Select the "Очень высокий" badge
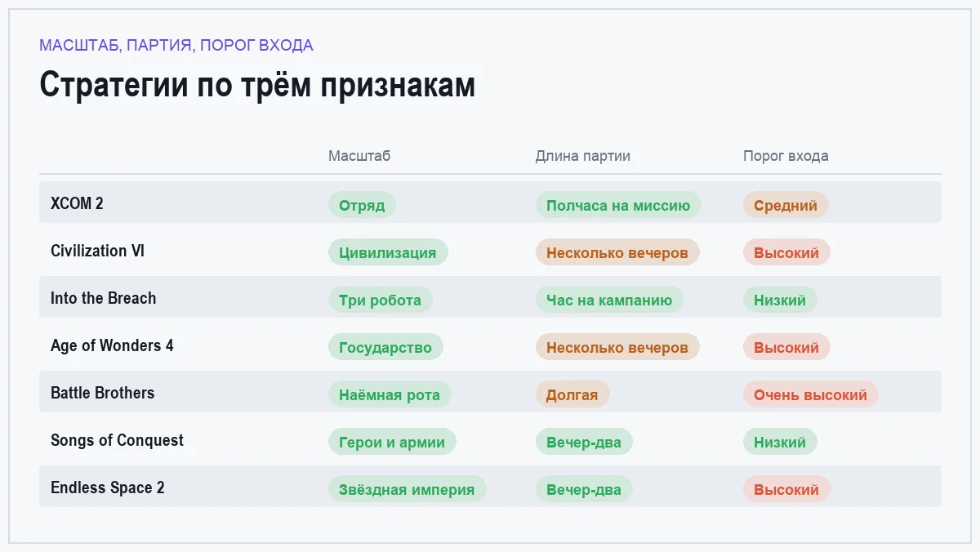This screenshot has width=980, height=552. 811,394
